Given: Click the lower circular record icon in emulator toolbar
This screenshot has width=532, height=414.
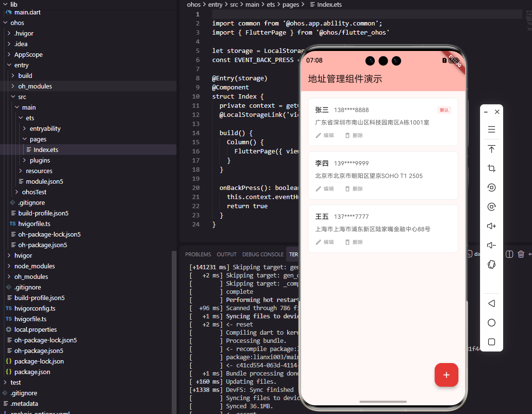Looking at the screenshot, I should [x=492, y=207].
